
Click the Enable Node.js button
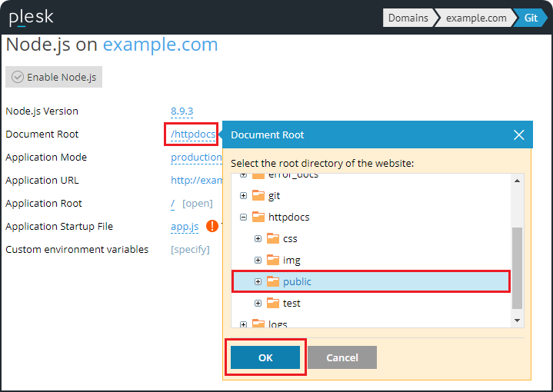(54, 77)
